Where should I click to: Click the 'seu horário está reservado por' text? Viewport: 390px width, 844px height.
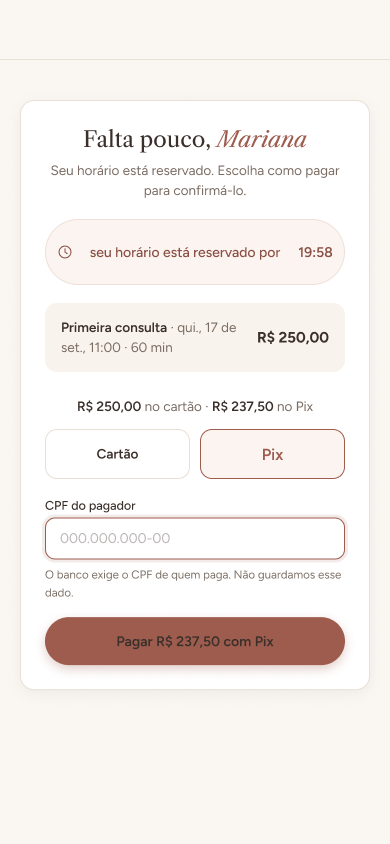click(x=185, y=252)
